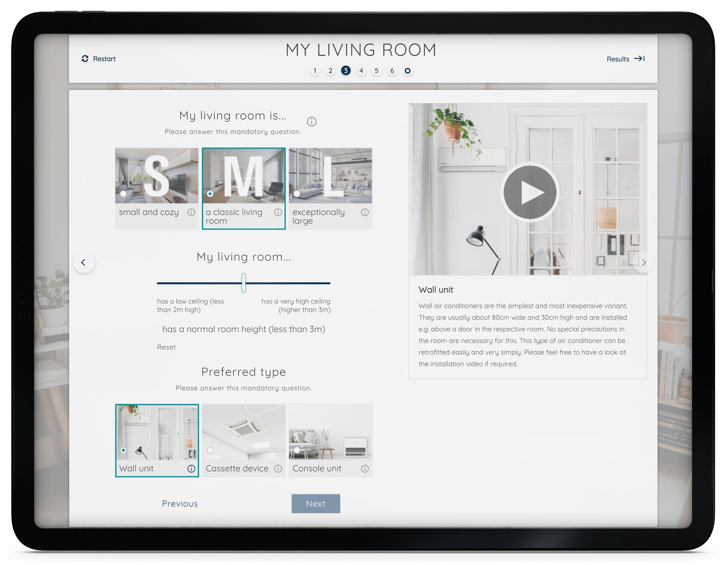Click the ceiling height slider handle
Viewport: 728px width, 565px height.
pyautogui.click(x=243, y=283)
